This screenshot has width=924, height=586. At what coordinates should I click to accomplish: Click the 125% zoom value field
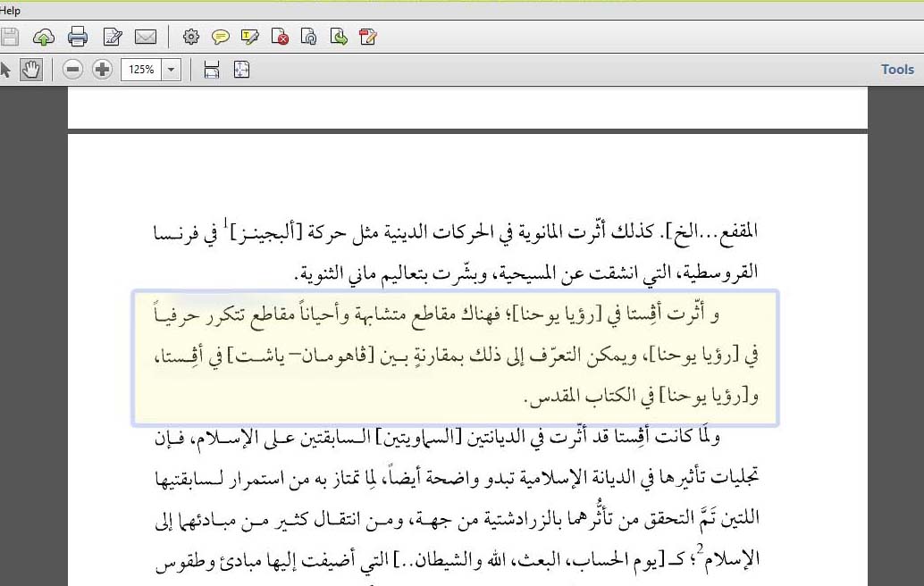(x=140, y=70)
